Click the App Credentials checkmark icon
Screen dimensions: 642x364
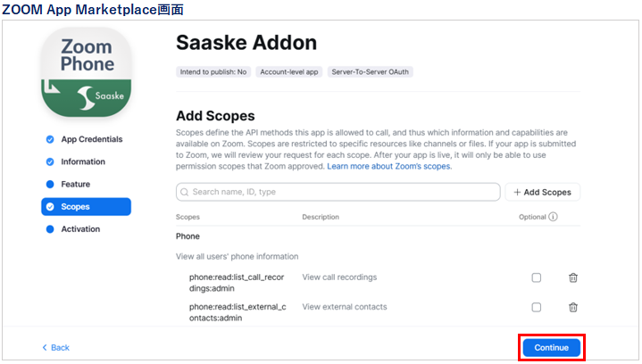(50, 139)
